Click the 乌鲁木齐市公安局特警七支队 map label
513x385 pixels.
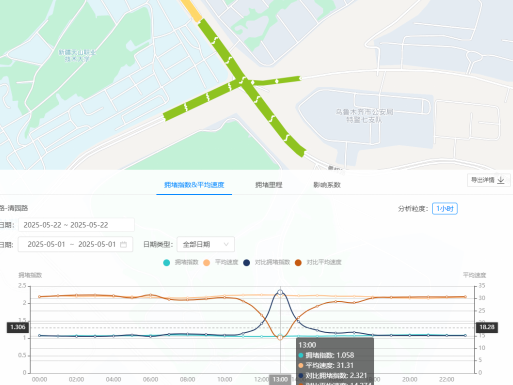(364, 116)
